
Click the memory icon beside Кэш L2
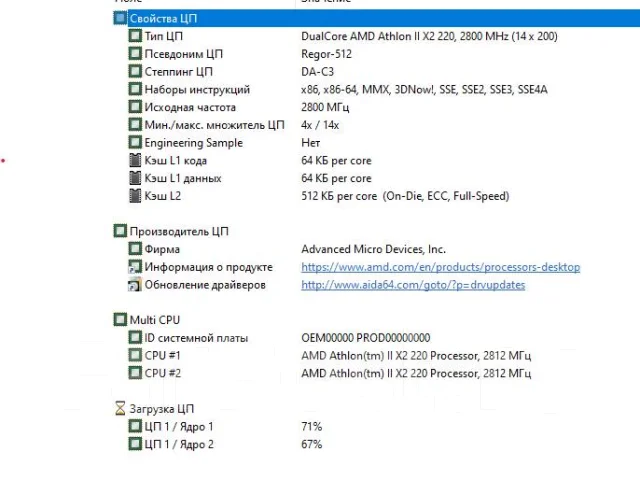click(135, 196)
